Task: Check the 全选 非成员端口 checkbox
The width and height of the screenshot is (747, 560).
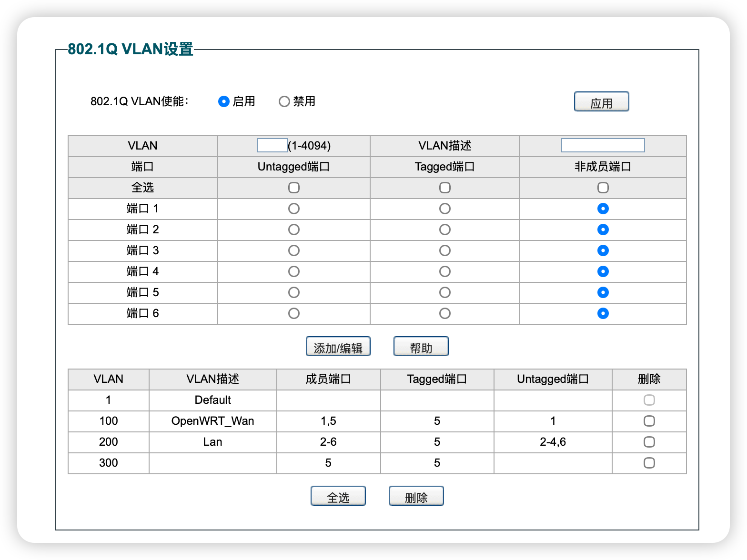Action: (x=603, y=188)
